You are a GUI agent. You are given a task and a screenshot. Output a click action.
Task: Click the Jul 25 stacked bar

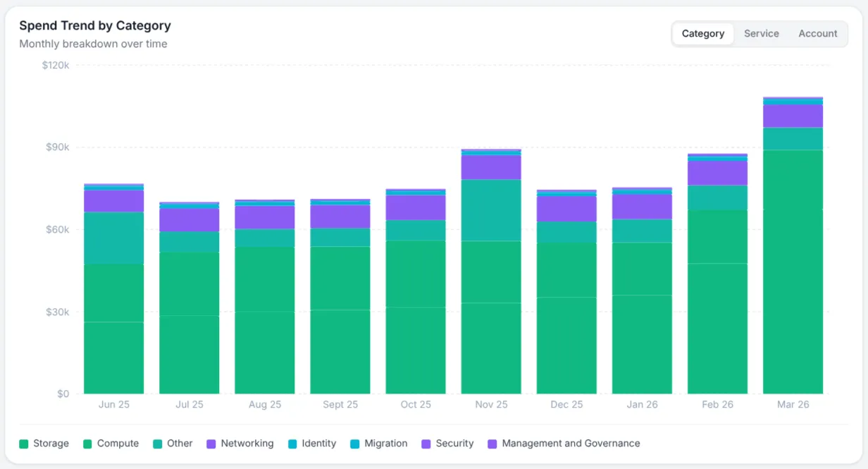click(190, 298)
